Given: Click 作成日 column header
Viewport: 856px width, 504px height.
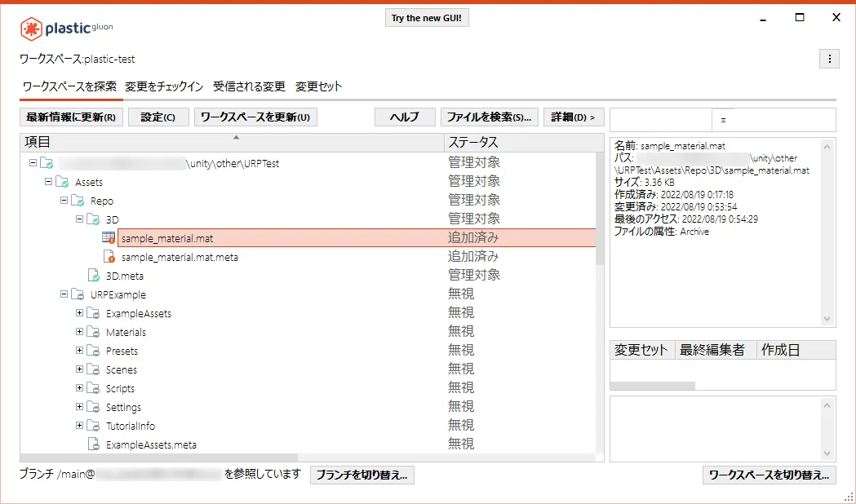Looking at the screenshot, I should coord(796,350).
